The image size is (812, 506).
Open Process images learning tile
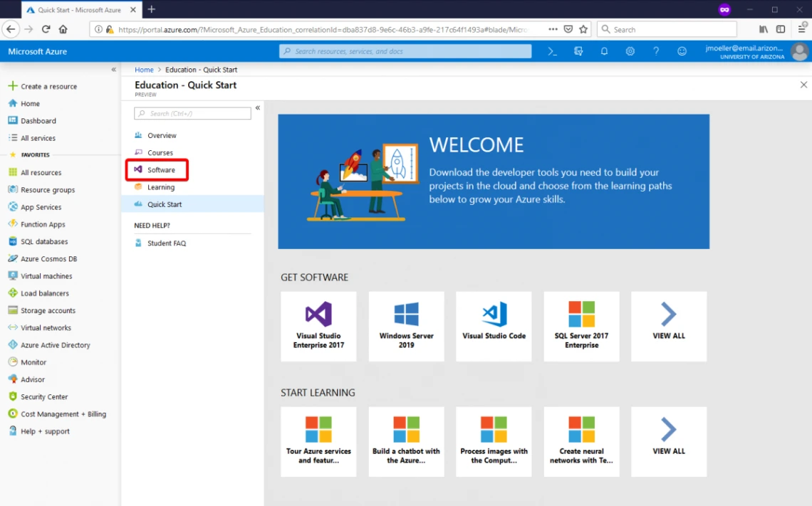pyautogui.click(x=494, y=441)
